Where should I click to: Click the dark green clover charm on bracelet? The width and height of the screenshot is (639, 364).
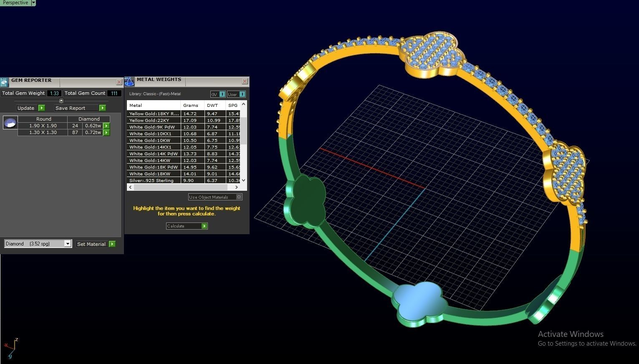pos(305,202)
